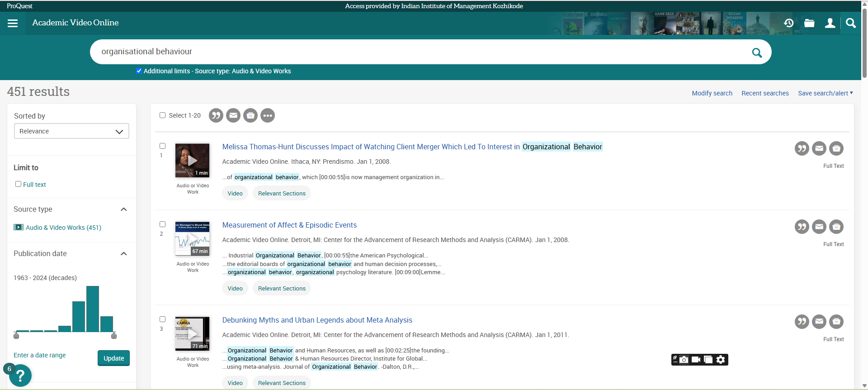Screen dimensions: 868x390
Task: Submit search with search bar magnifier
Action: click(756, 52)
